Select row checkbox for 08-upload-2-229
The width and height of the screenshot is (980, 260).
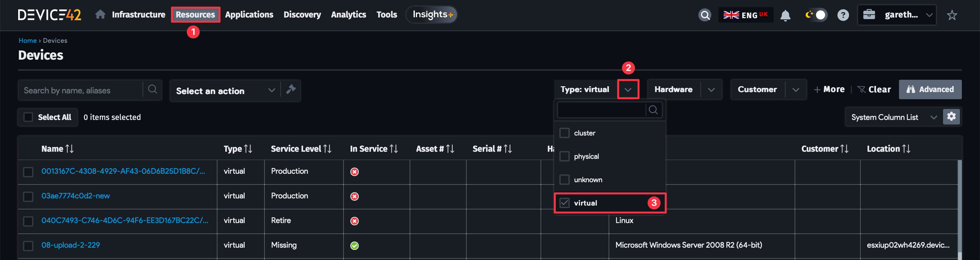coord(28,245)
